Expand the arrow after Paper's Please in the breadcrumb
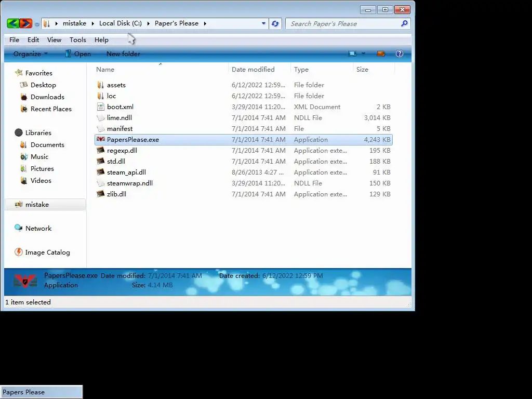Screen dimensions: 532x399 click(x=205, y=23)
